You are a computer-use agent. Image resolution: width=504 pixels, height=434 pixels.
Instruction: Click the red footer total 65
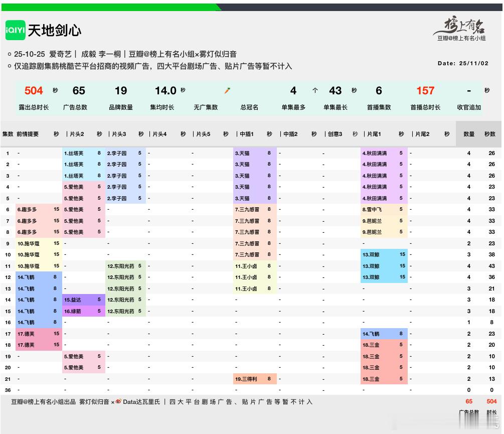[469, 401]
